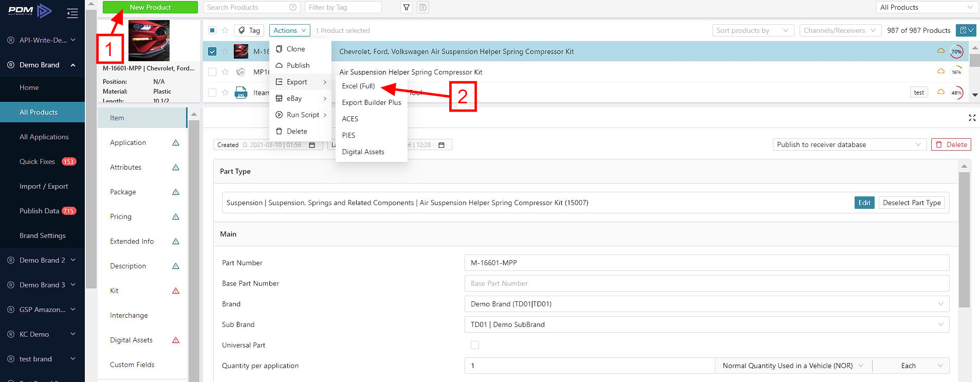The height and width of the screenshot is (382, 980).
Task: Enable the Universal Part checkbox
Action: pyautogui.click(x=475, y=345)
